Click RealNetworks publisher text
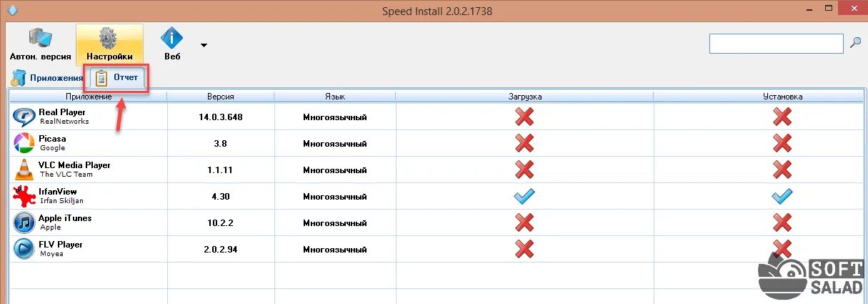Image resolution: width=868 pixels, height=304 pixels. pyautogui.click(x=64, y=122)
